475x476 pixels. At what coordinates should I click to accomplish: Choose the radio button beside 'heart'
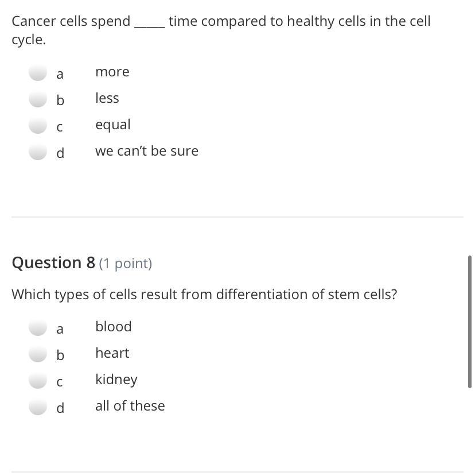(38, 354)
